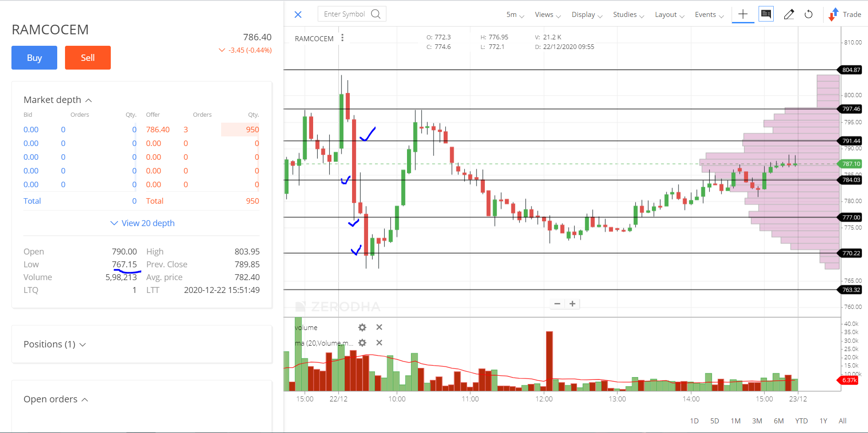The width and height of the screenshot is (868, 433).
Task: Remove the volume study
Action: pos(379,327)
